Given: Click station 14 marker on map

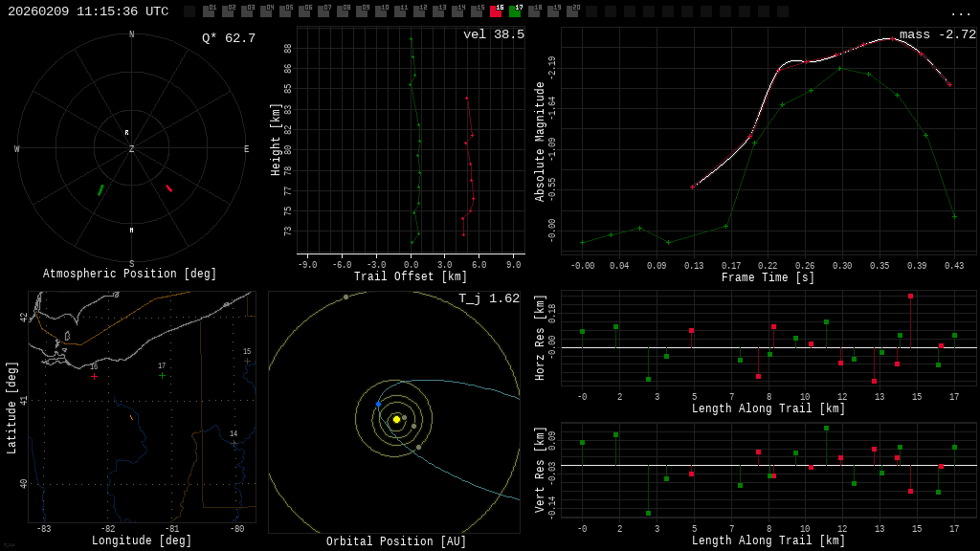Looking at the screenshot, I should point(234,443).
